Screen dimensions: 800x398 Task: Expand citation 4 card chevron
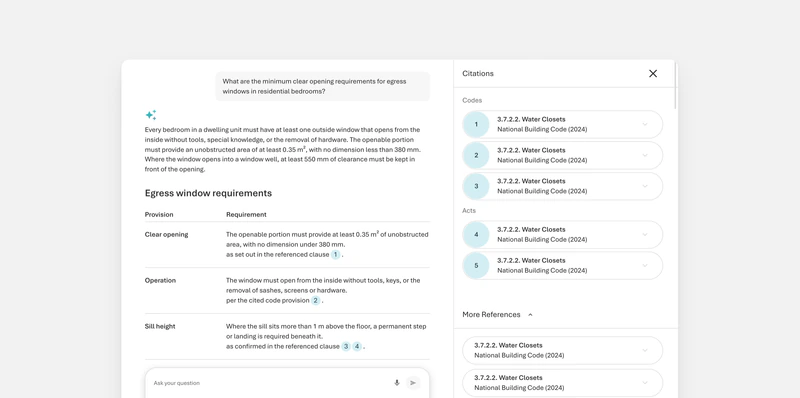click(645, 235)
